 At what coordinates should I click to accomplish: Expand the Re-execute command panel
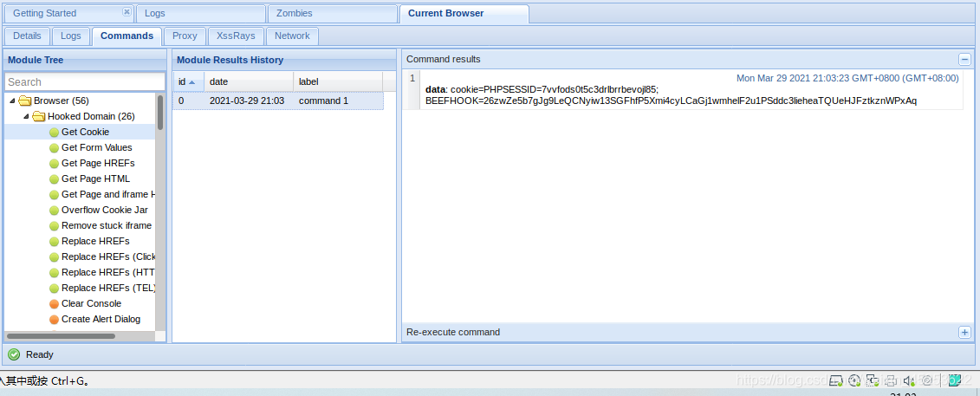coord(964,332)
